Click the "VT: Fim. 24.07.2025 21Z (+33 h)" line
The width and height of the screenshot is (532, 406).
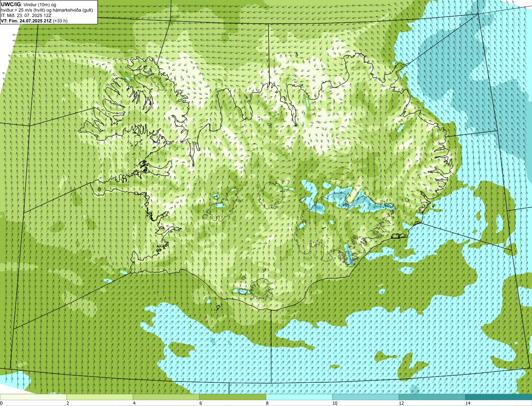coord(34,20)
